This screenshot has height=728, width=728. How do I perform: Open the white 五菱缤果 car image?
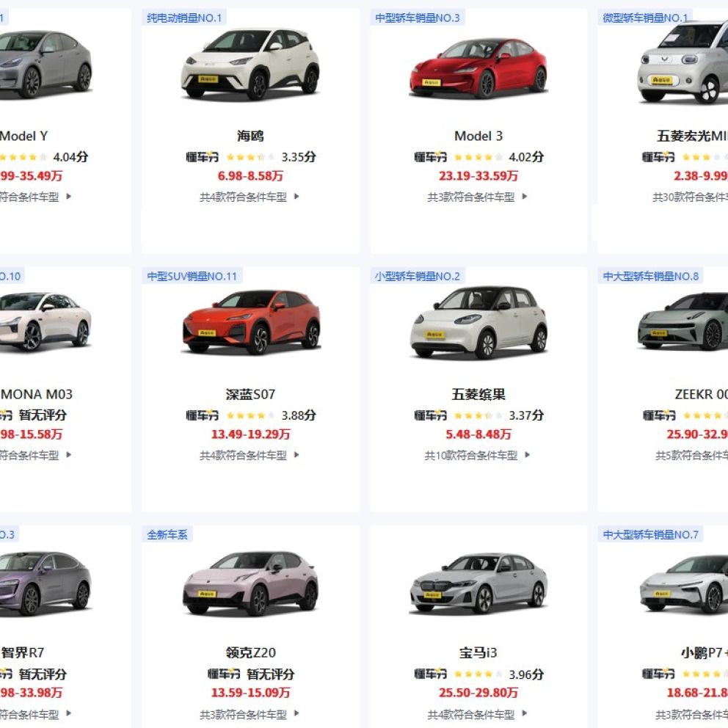(x=478, y=323)
